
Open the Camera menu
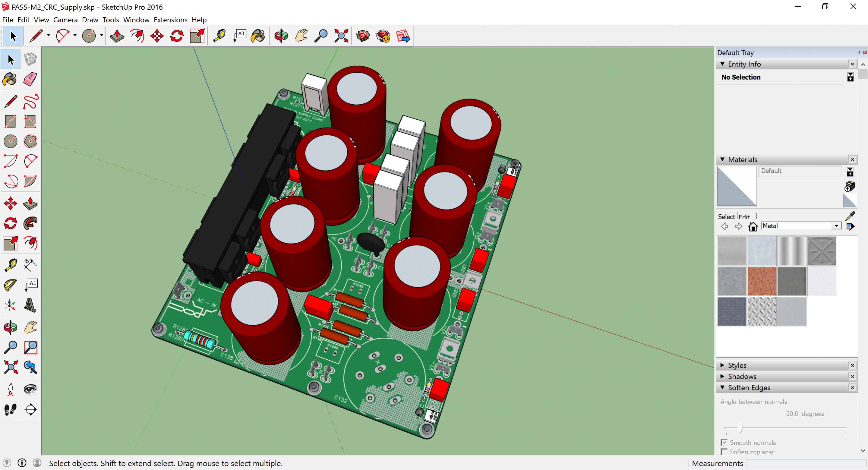point(65,20)
